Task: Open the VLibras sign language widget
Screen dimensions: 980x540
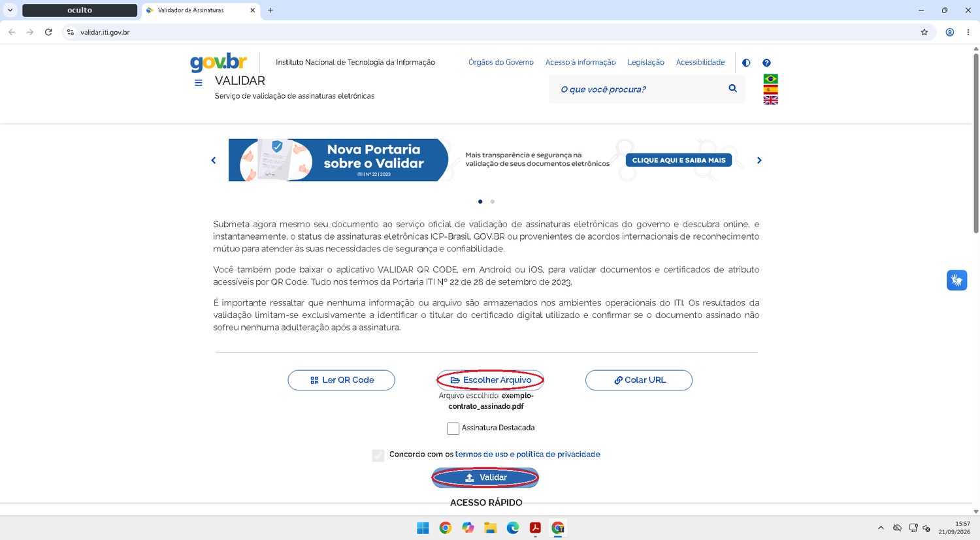Action: 956,280
